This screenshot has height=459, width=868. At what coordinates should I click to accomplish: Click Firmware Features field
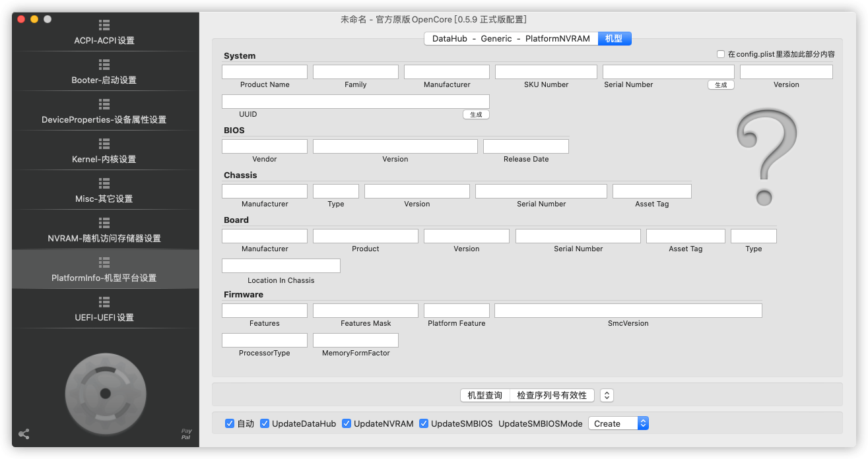265,311
